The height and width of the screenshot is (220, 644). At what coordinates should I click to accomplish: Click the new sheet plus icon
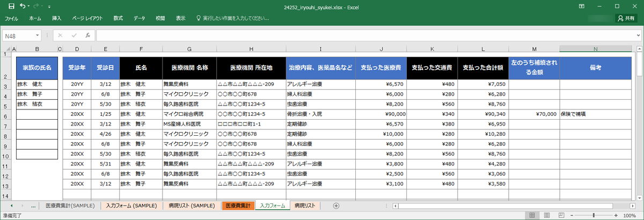pyautogui.click(x=336, y=206)
